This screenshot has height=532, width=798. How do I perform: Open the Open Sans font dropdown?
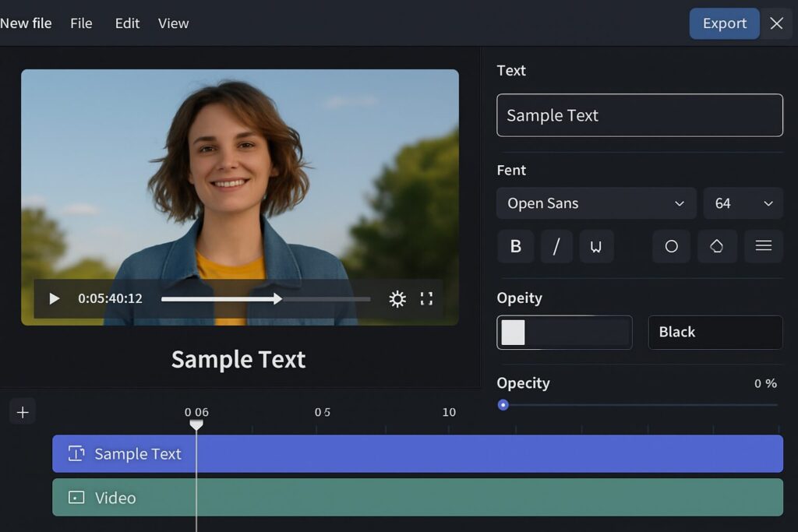coord(595,203)
